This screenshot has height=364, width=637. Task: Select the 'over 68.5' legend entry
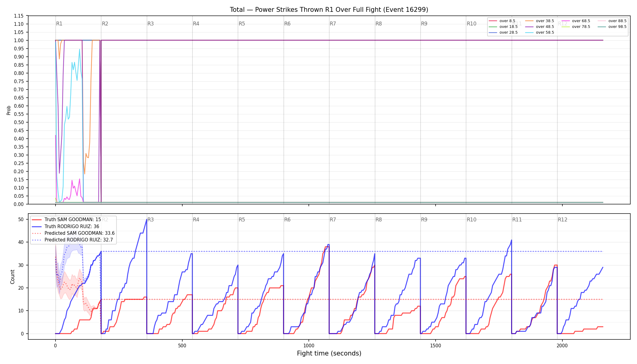tap(576, 21)
